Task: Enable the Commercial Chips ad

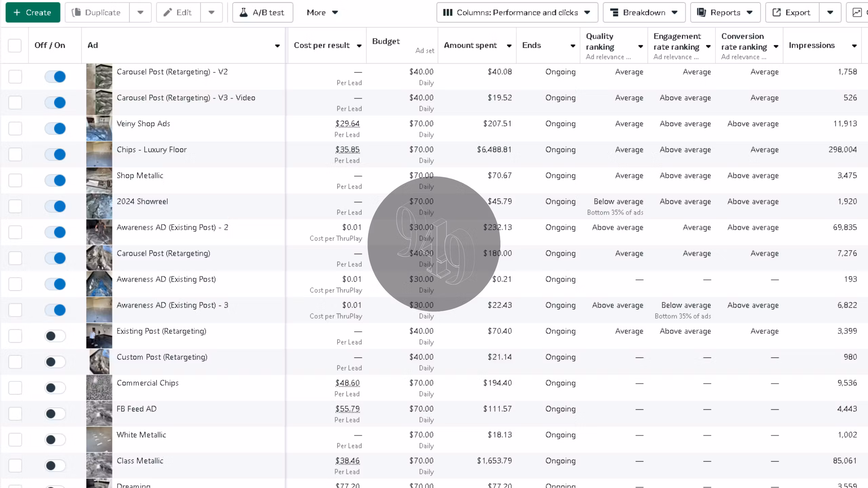Action: point(55,388)
